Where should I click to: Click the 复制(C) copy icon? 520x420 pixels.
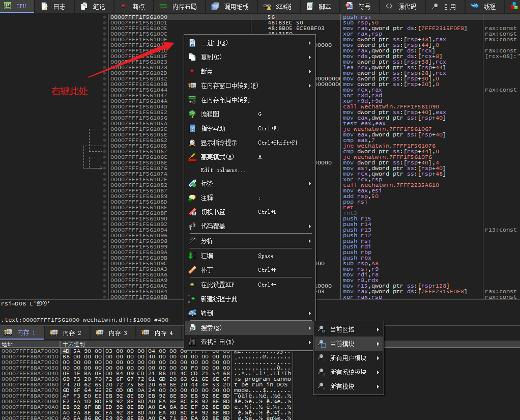[x=192, y=57]
